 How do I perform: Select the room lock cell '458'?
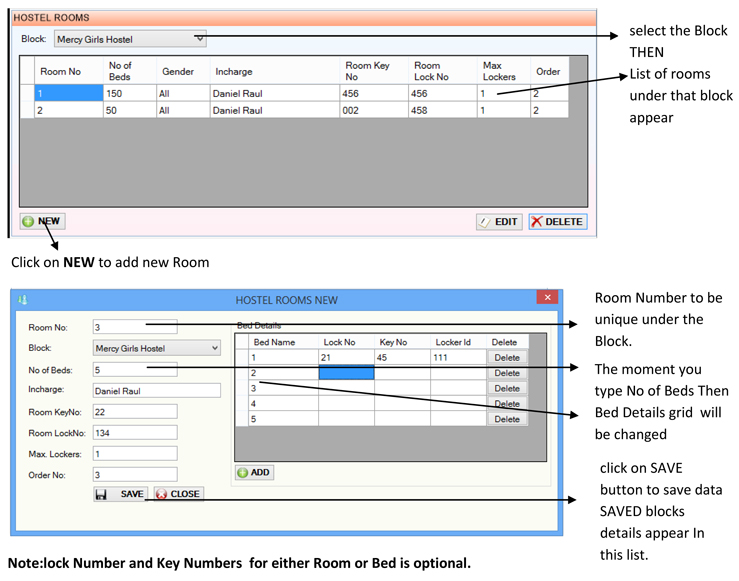click(x=443, y=110)
